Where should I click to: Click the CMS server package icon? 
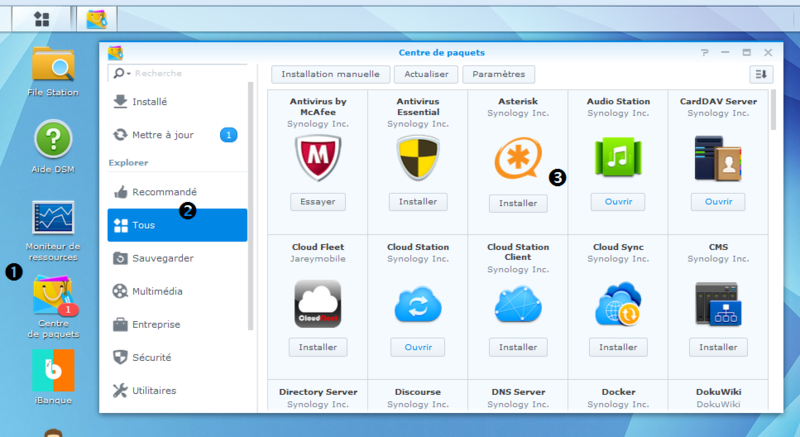tap(718, 304)
